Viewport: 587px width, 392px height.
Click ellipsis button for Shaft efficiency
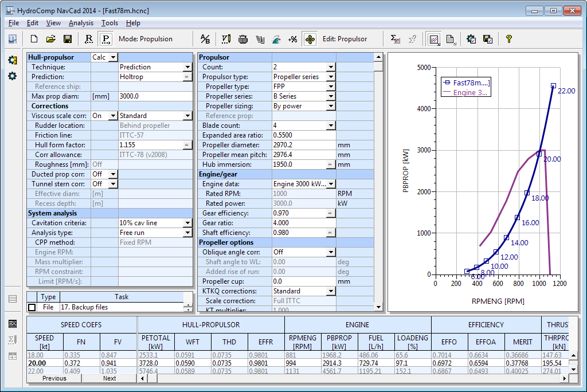click(330, 233)
